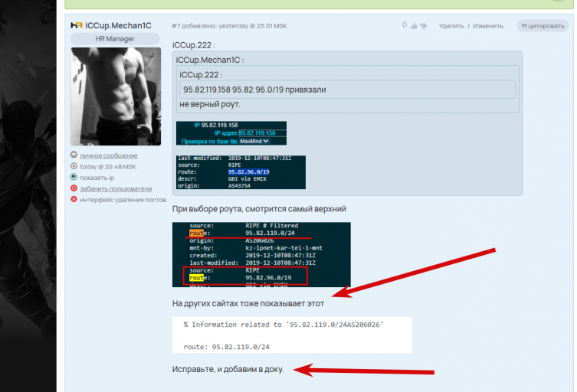This screenshot has height=392, width=577.
Task: Open the IP lookup screenshot in quote
Action: [231, 133]
